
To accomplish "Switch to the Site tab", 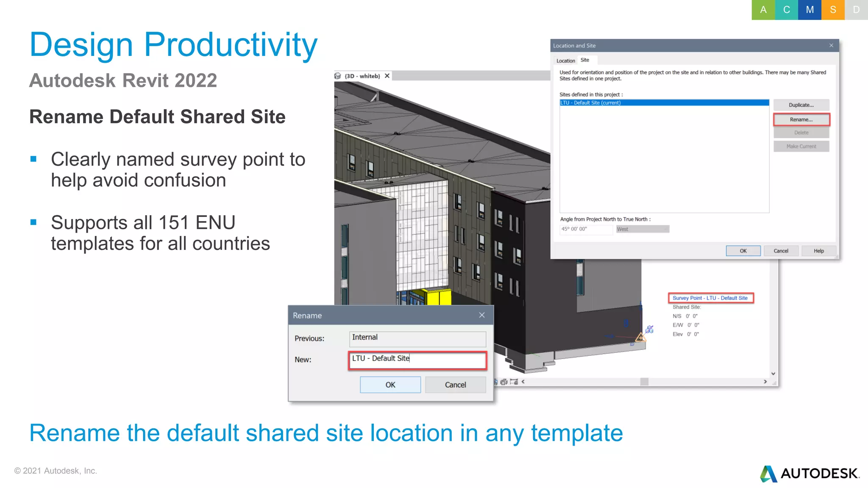I will [585, 60].
